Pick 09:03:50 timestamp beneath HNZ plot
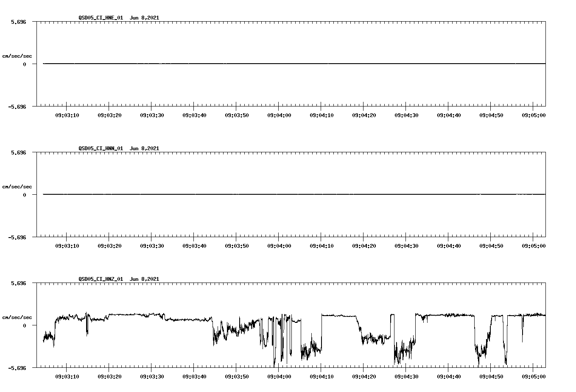 (237, 377)
